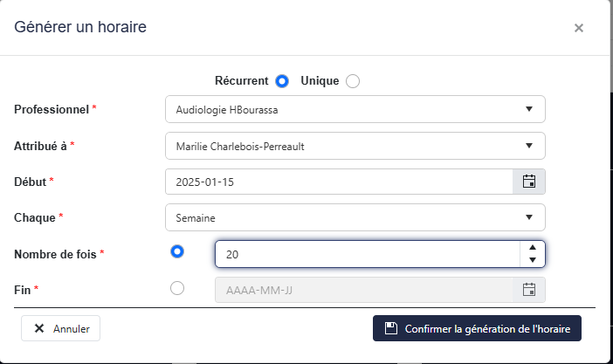Image resolution: width=613 pixels, height=364 pixels.
Task: Click the X icon beside Annuler
Action: click(x=39, y=329)
